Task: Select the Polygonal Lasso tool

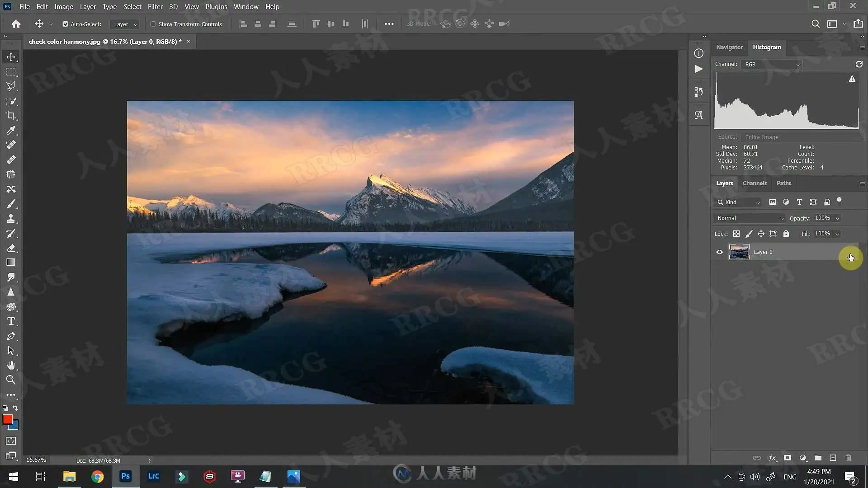Action: click(x=11, y=86)
